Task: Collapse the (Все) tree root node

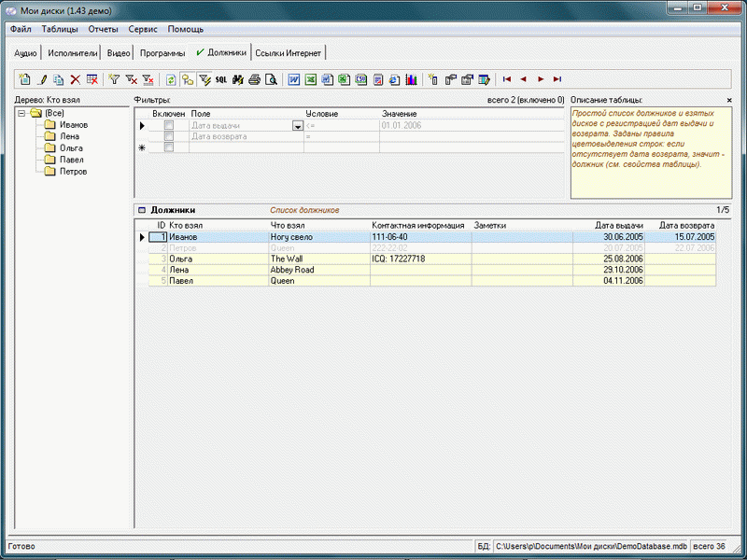Action: click(21, 113)
